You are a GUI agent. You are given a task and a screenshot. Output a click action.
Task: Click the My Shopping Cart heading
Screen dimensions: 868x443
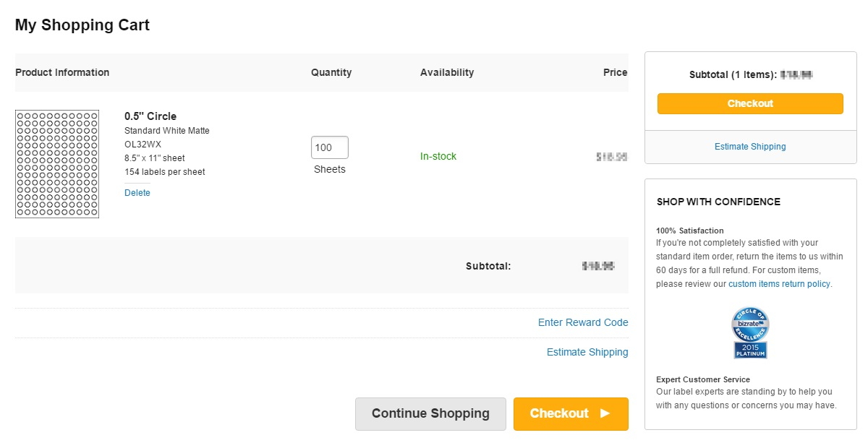[82, 25]
